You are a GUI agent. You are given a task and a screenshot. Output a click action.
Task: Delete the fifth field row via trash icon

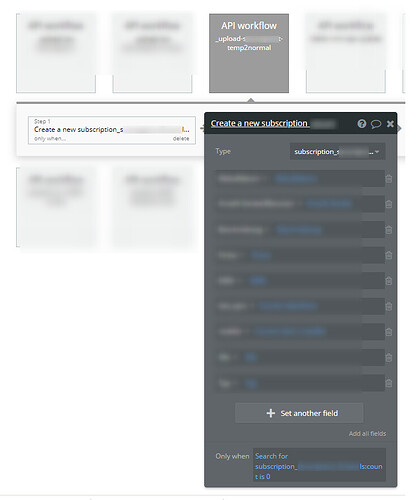[389, 281]
